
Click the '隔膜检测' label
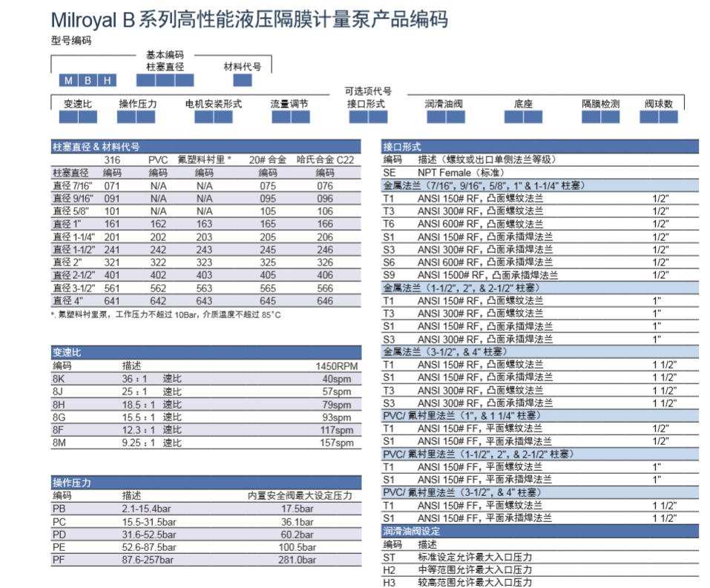point(601,104)
